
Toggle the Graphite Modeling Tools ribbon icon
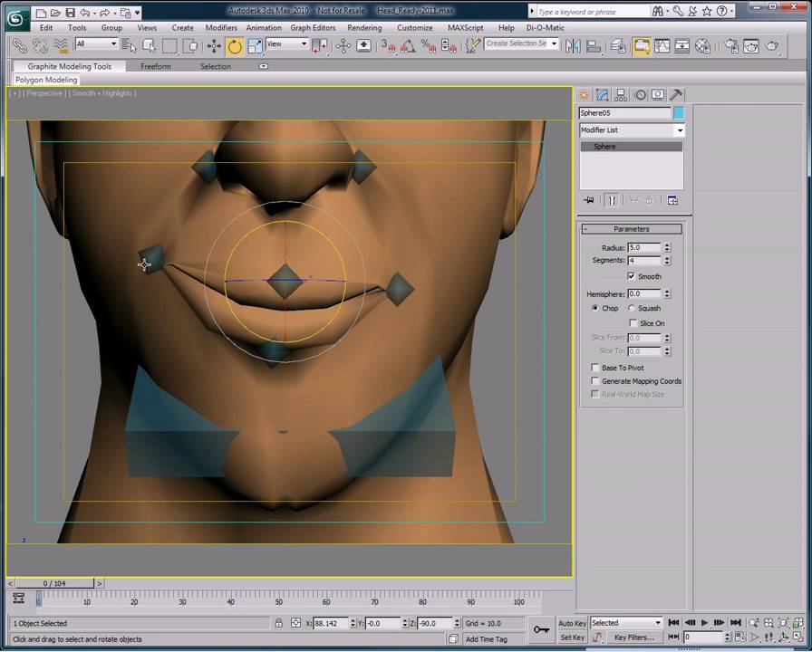tap(641, 46)
